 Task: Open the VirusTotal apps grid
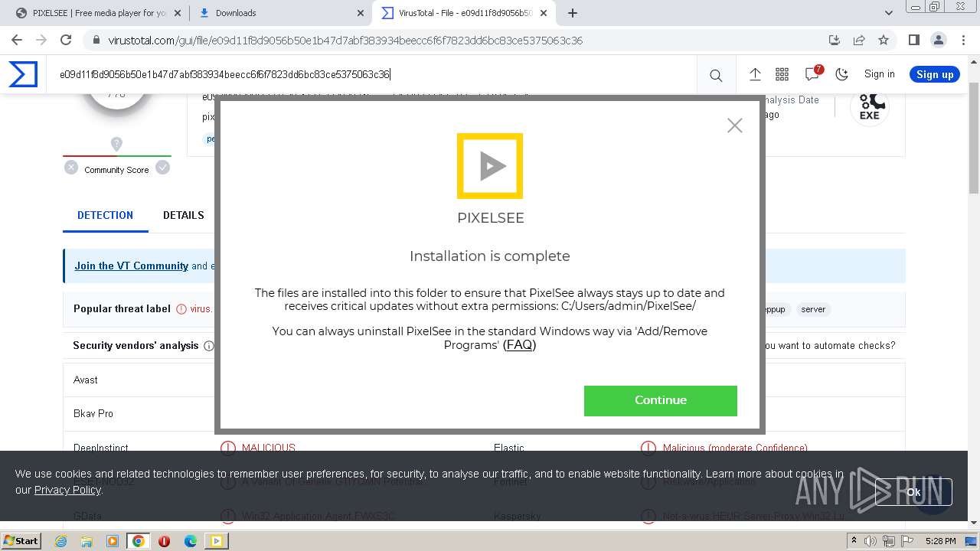point(782,74)
